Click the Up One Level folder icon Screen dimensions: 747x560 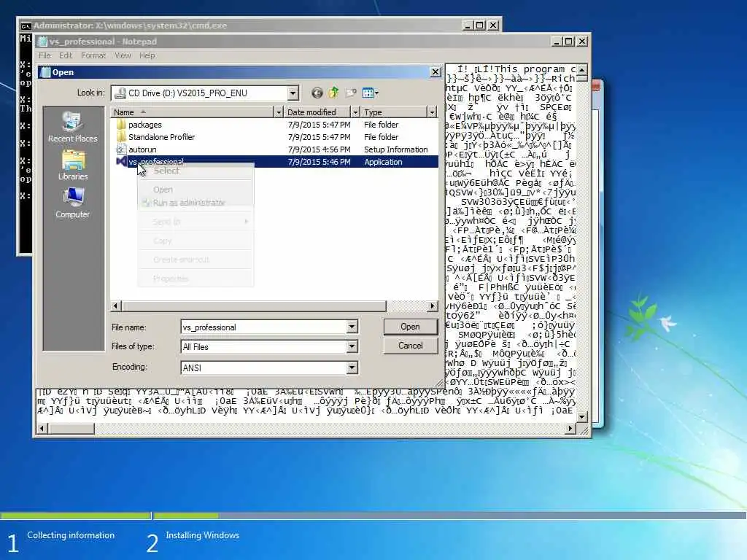click(x=333, y=93)
